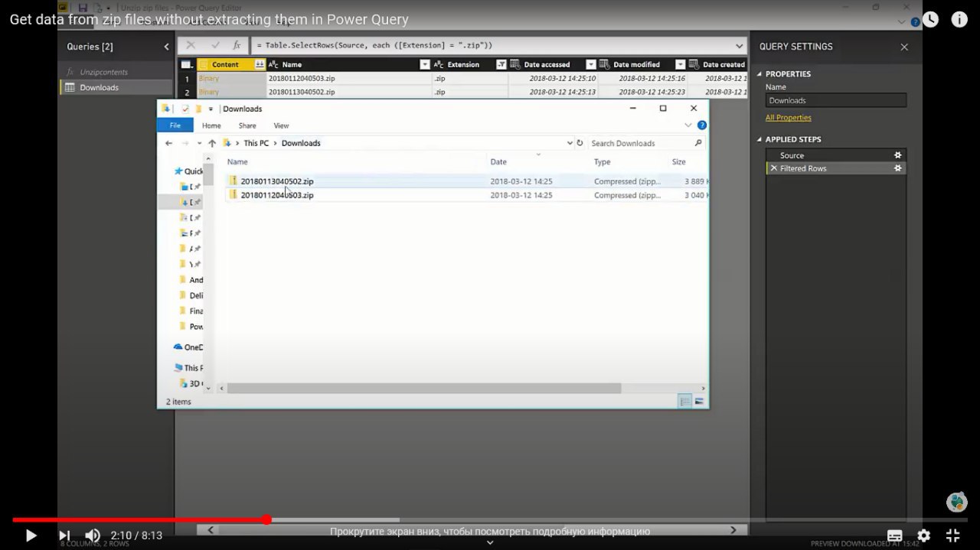Click the Watch later clock icon
980x550 pixels.
click(930, 19)
